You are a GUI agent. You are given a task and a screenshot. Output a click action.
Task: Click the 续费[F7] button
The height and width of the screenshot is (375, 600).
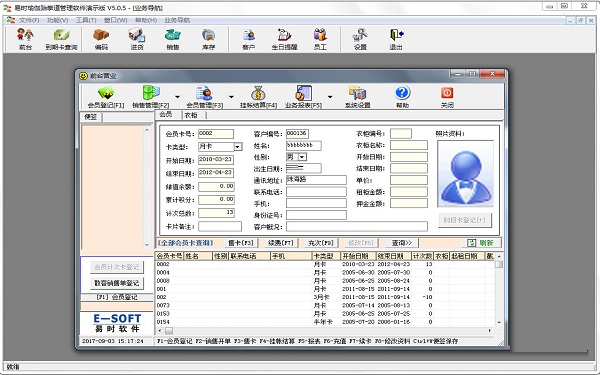[x=280, y=243]
